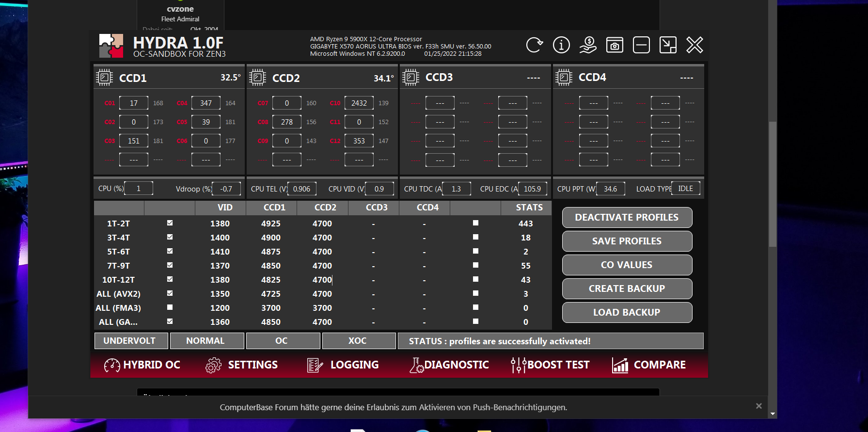Click the Boost Test sliders icon
This screenshot has height=432, width=868.
[x=519, y=365]
